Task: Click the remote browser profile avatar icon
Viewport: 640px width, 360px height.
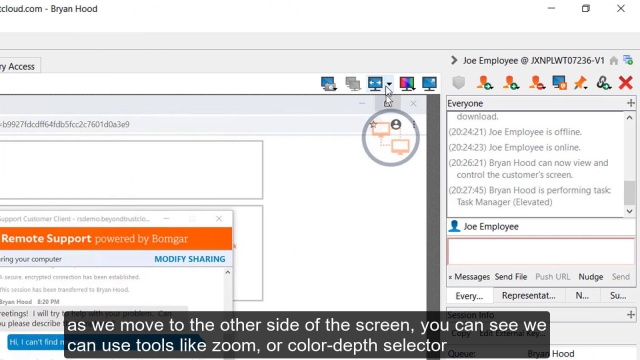Action: click(396, 124)
